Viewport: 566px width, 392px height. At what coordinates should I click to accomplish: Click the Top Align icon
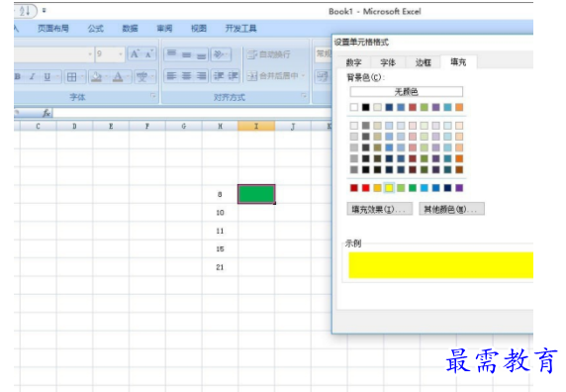[x=172, y=54]
